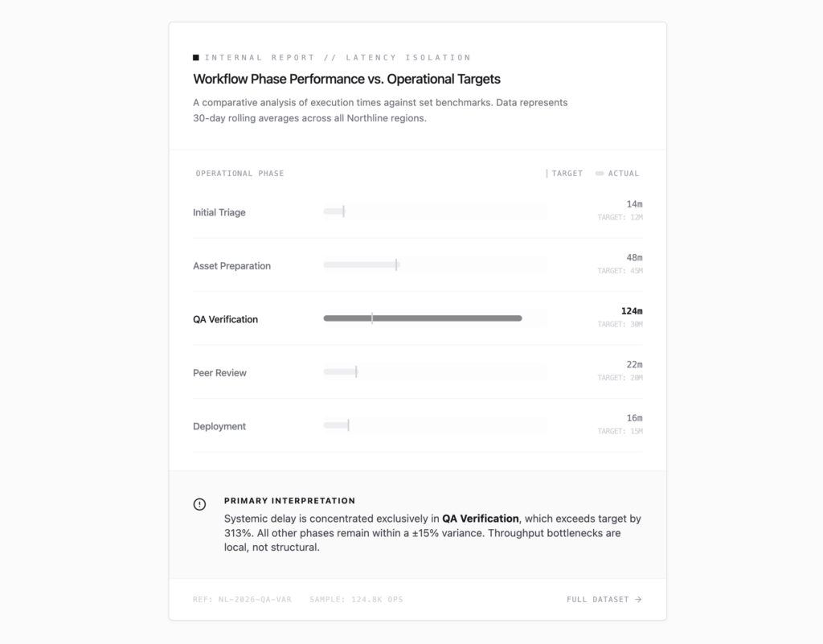Select the Initial Triage phase label
823x644 pixels.
219,212
